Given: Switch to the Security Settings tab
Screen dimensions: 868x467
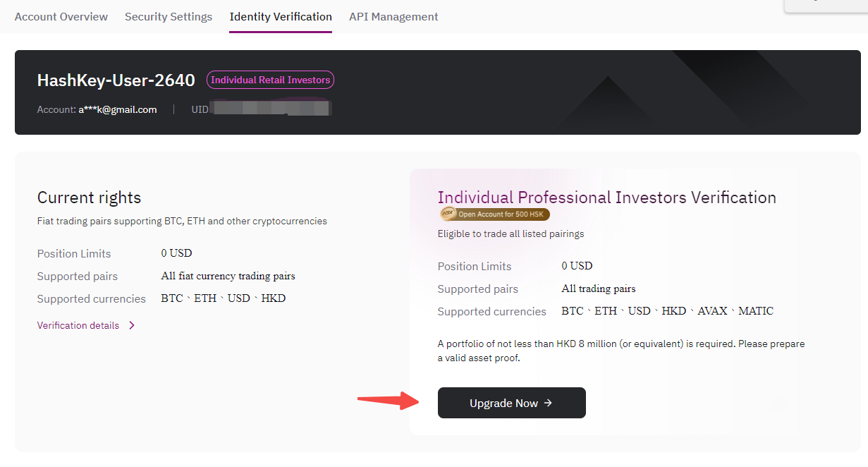Looking at the screenshot, I should pos(169,16).
